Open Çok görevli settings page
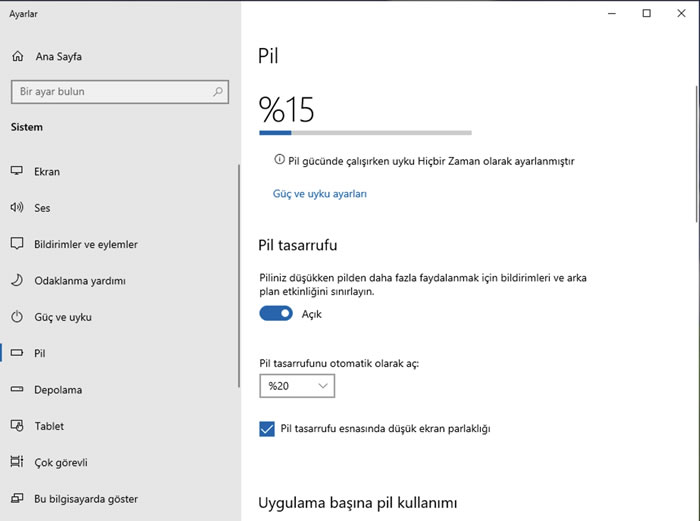This screenshot has height=521, width=700. [x=61, y=462]
